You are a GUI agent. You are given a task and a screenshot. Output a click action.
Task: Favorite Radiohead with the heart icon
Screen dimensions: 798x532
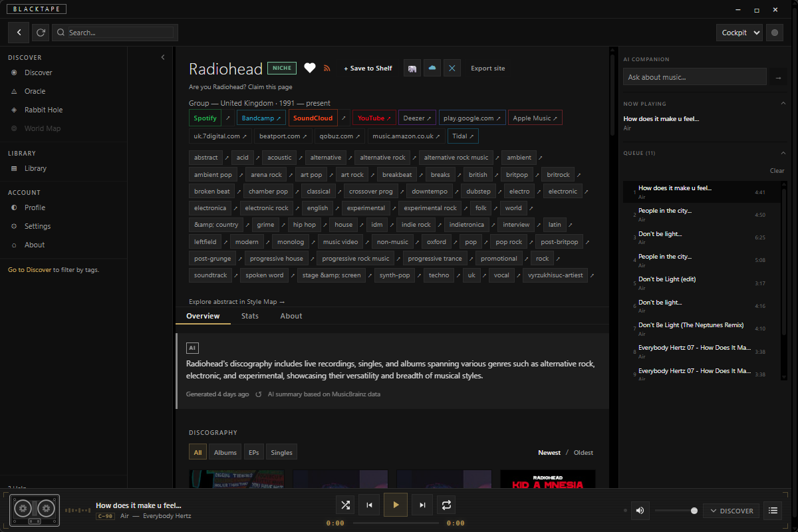point(310,68)
